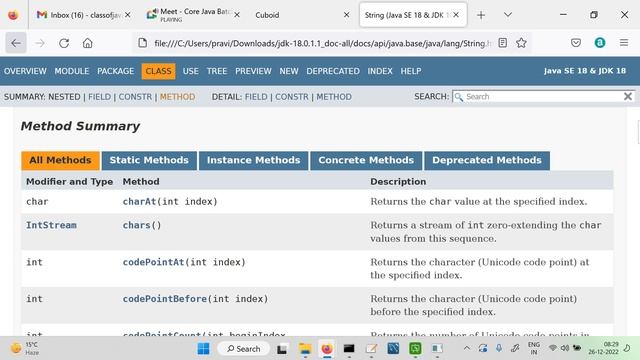
Task: Select the Instance Methods tab
Action: pos(253,160)
